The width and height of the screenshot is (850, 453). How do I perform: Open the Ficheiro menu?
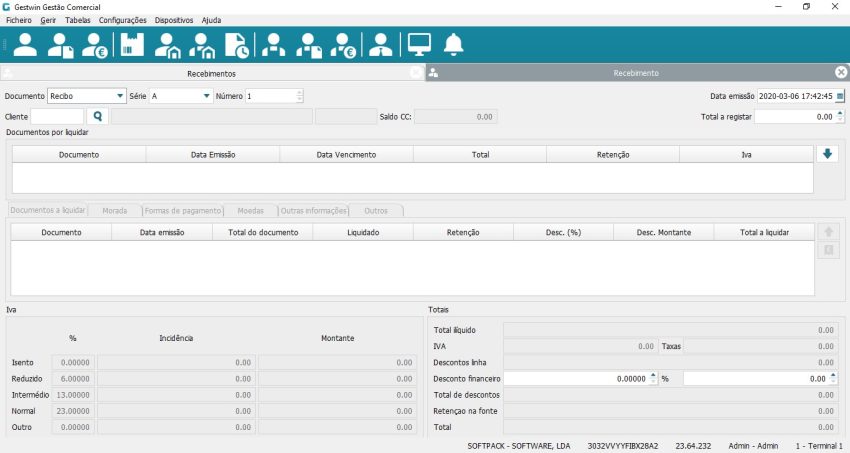[18, 20]
